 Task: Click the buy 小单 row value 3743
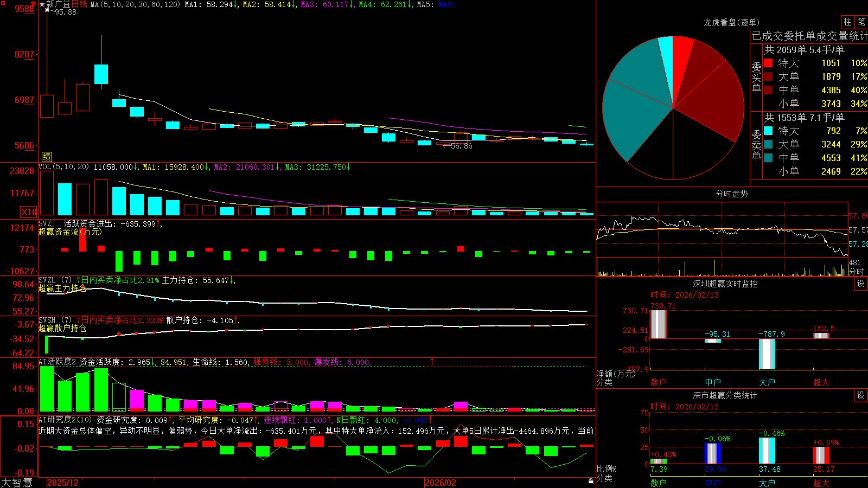coord(831,104)
